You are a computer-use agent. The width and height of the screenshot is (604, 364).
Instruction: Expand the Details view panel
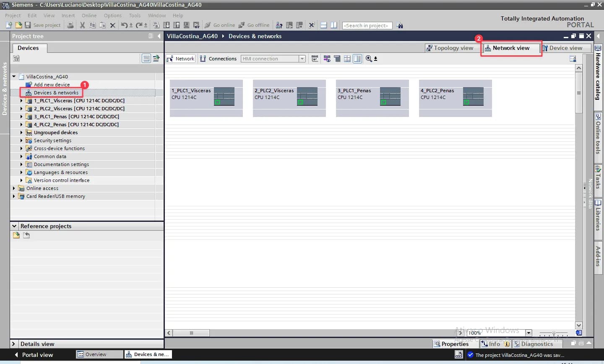point(14,344)
